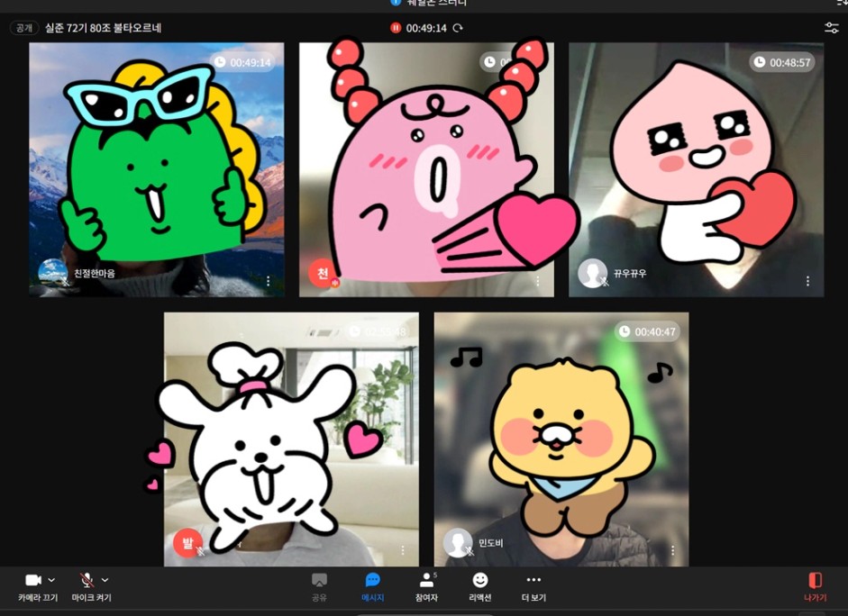
Task: Select the yellow bear with music notes tile
Action: 561,439
